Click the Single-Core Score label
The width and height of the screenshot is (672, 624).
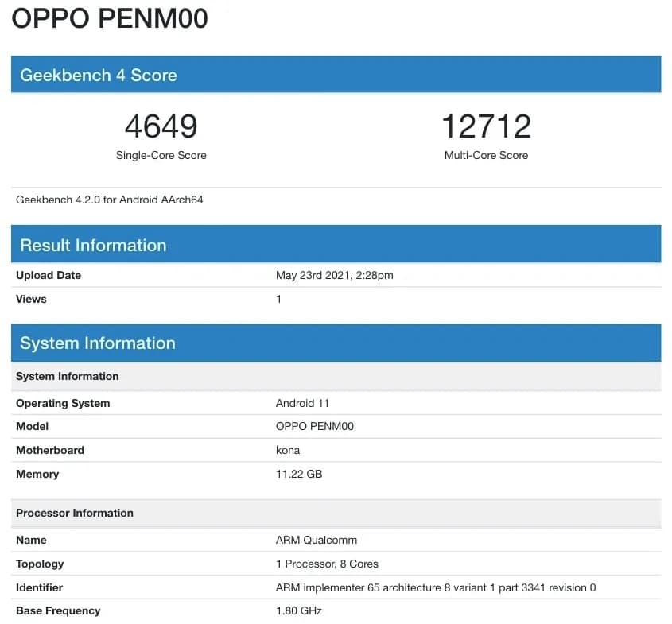click(x=161, y=155)
